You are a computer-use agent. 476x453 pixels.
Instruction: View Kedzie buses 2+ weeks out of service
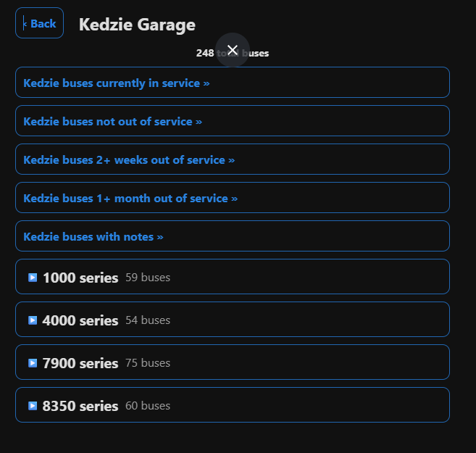coord(233,159)
